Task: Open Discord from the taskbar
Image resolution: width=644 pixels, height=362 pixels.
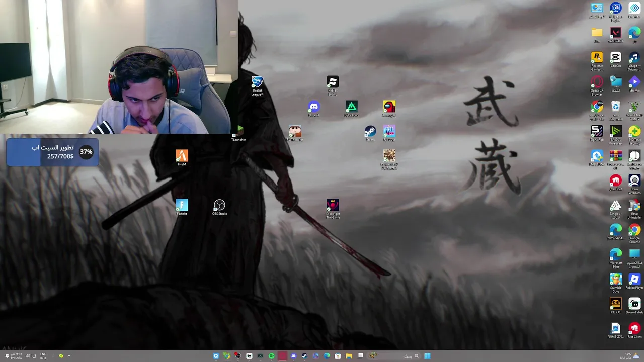Action: (x=293, y=356)
